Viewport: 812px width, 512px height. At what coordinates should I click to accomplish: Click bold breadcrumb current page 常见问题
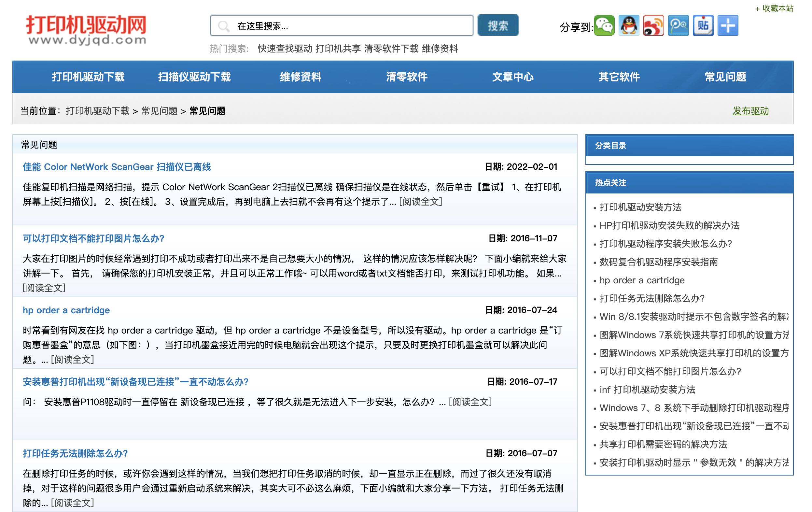tap(207, 111)
